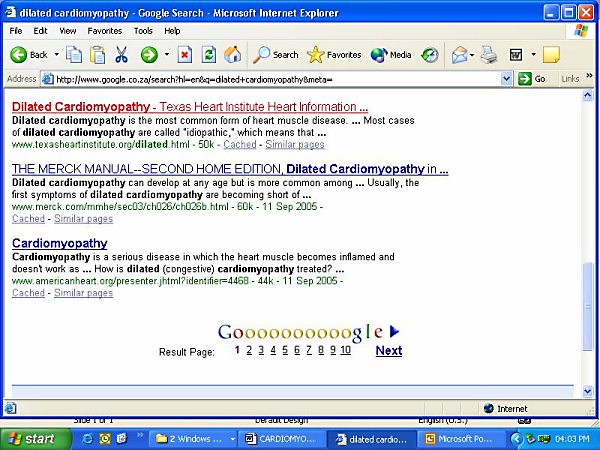The image size is (600, 450).
Task: Switch to CARDIOMYO Word document taskbar button
Action: [x=282, y=439]
